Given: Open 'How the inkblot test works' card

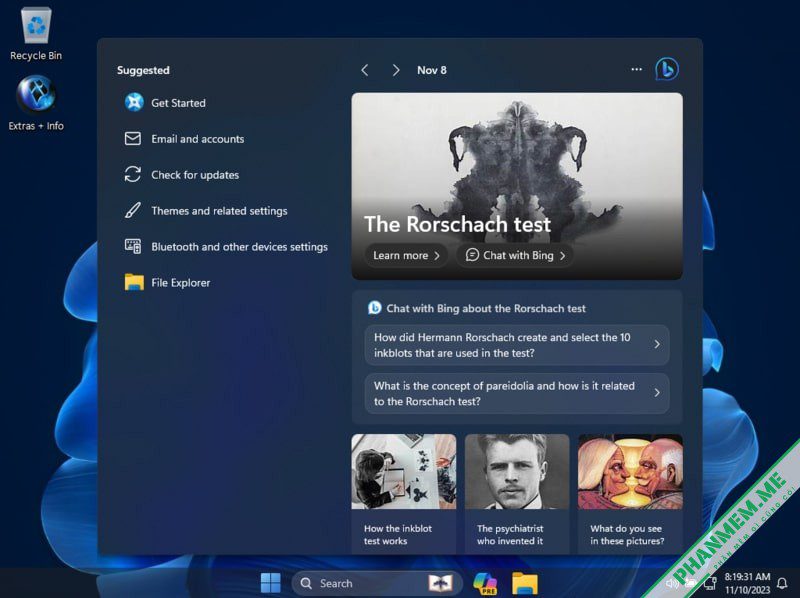Looking at the screenshot, I should [404, 494].
